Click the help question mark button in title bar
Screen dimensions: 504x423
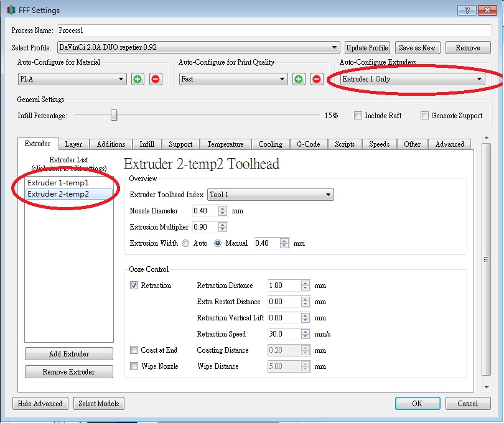(x=467, y=11)
